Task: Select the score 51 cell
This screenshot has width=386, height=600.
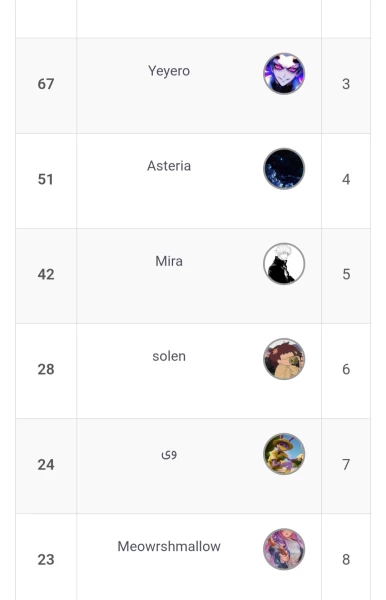Action: click(46, 181)
